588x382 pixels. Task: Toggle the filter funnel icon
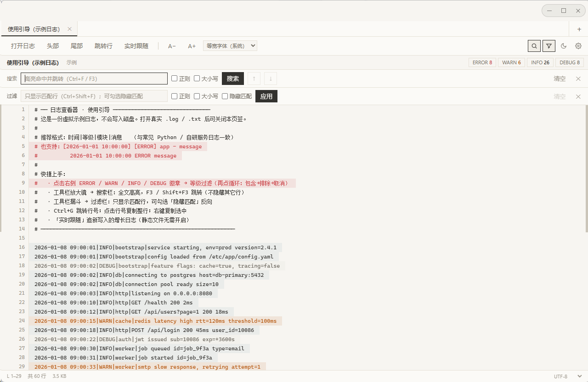tap(549, 46)
